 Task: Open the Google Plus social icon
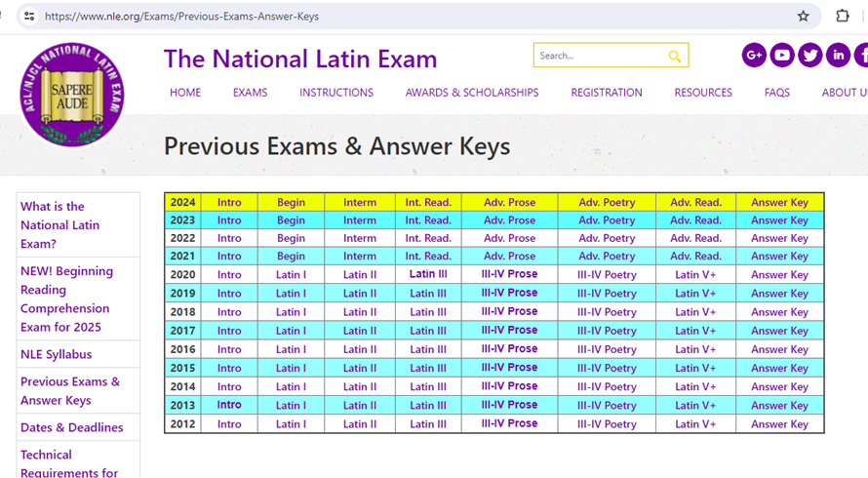pos(754,55)
